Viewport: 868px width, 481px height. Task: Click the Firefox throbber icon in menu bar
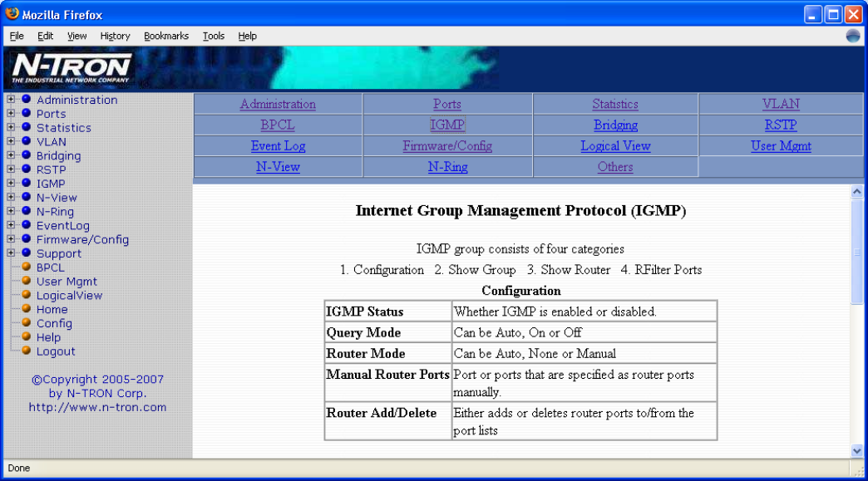tap(852, 36)
